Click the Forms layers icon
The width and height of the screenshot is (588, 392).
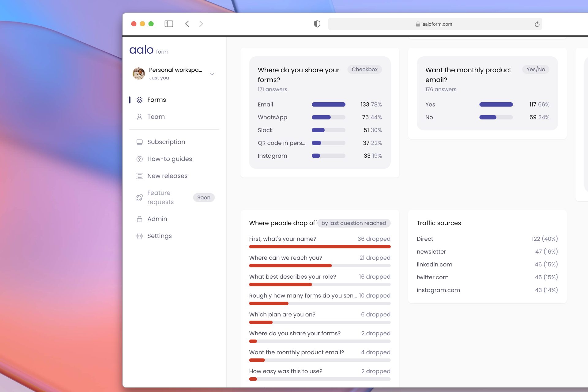[140, 100]
